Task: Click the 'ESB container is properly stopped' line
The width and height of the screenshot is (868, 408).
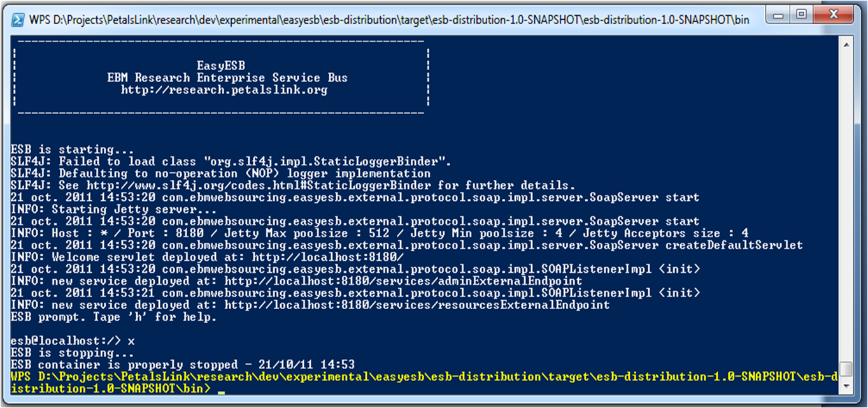Action: [183, 365]
